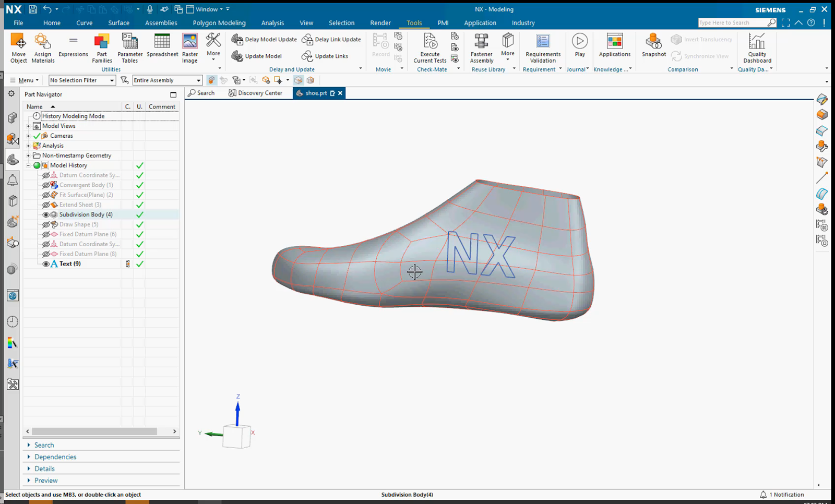Open the Entire Assembly scope dropdown
Viewport: 835px width, 504px height.
point(167,80)
